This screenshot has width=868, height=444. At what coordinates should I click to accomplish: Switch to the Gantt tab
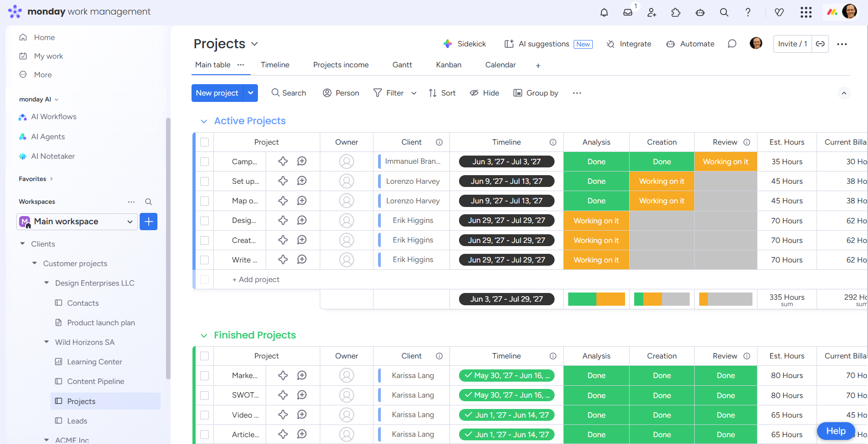tap(402, 65)
